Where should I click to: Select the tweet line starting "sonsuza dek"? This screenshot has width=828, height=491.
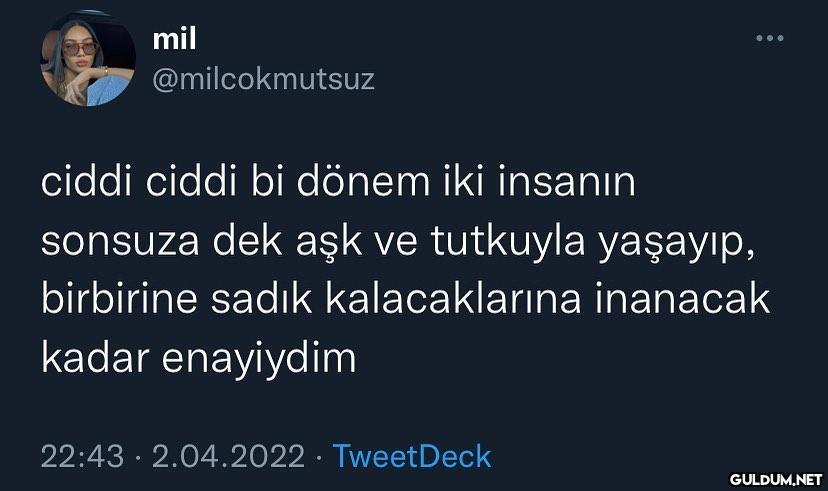click(398, 243)
